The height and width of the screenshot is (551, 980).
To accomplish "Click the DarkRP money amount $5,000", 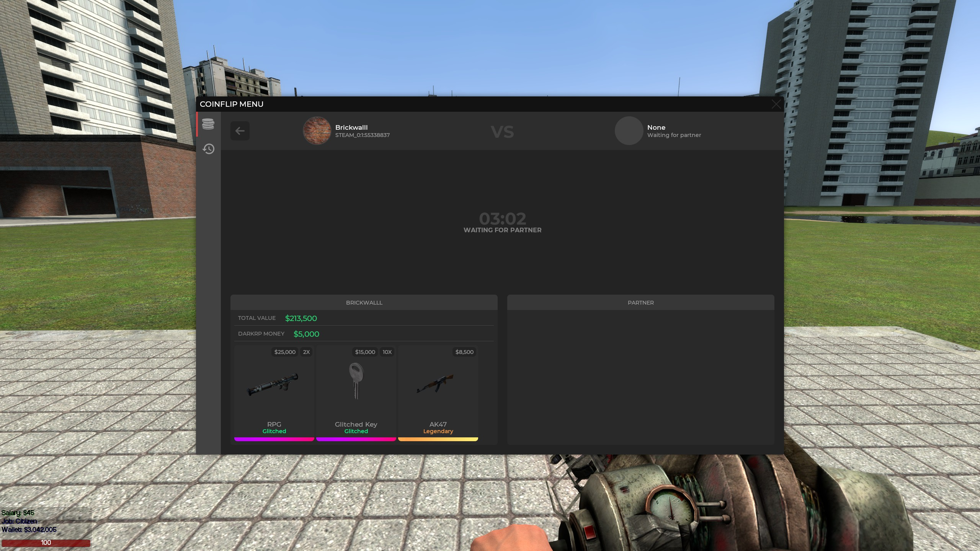I will click(306, 334).
